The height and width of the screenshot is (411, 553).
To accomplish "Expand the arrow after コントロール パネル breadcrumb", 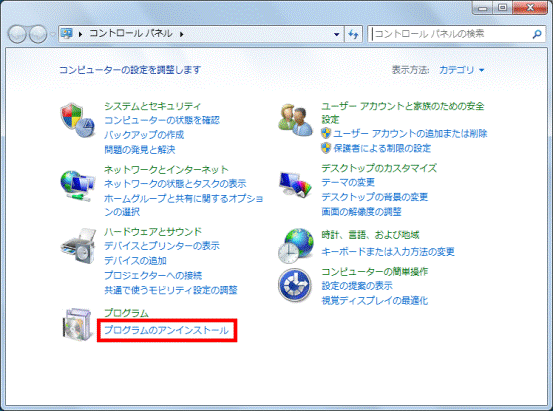I will (x=182, y=34).
